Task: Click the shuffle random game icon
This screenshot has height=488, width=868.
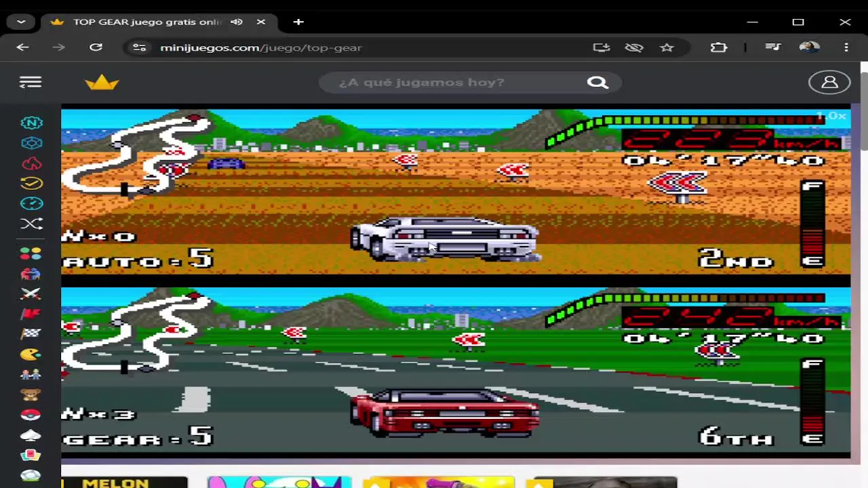Action: (31, 224)
